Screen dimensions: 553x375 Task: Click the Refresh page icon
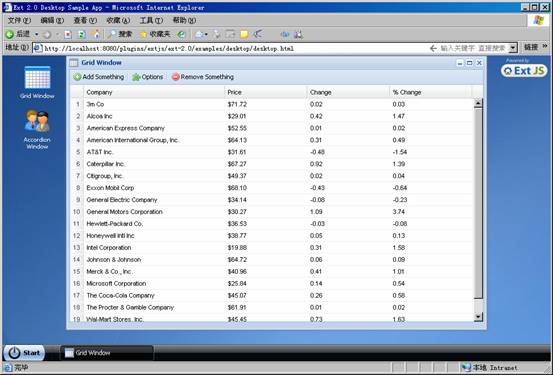pos(81,34)
